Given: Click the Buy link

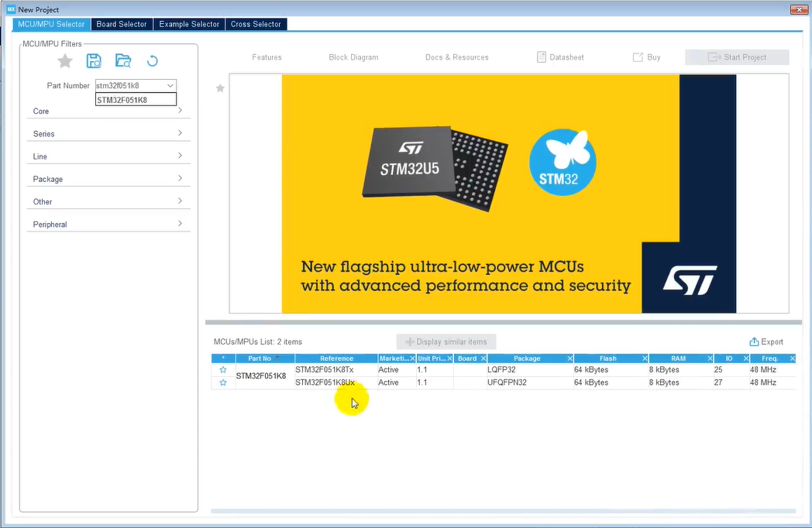Looking at the screenshot, I should click(647, 57).
